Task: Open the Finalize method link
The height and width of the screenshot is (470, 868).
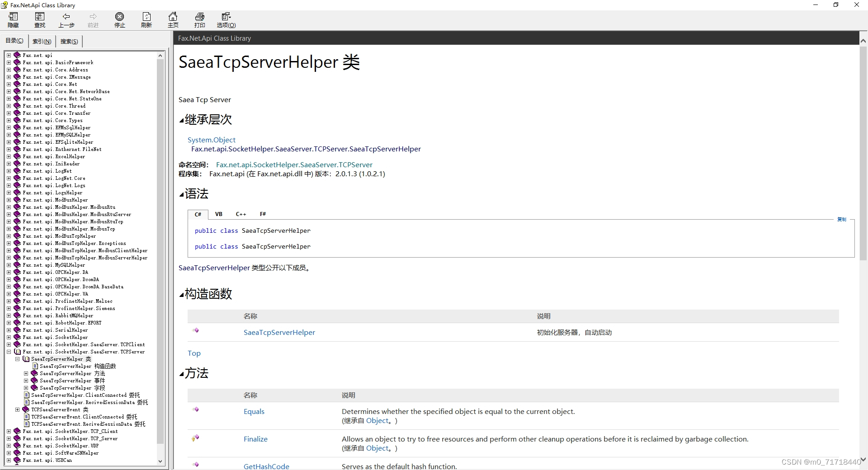Action: tap(255, 439)
